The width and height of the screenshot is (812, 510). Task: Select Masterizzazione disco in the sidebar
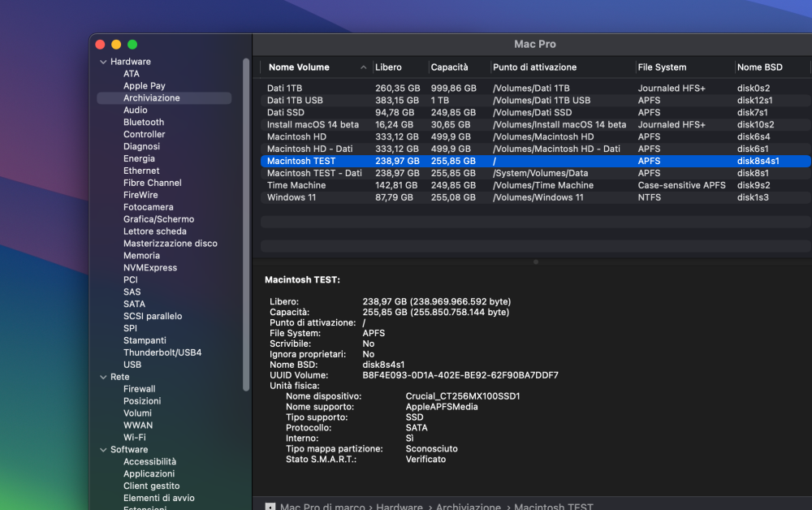171,244
